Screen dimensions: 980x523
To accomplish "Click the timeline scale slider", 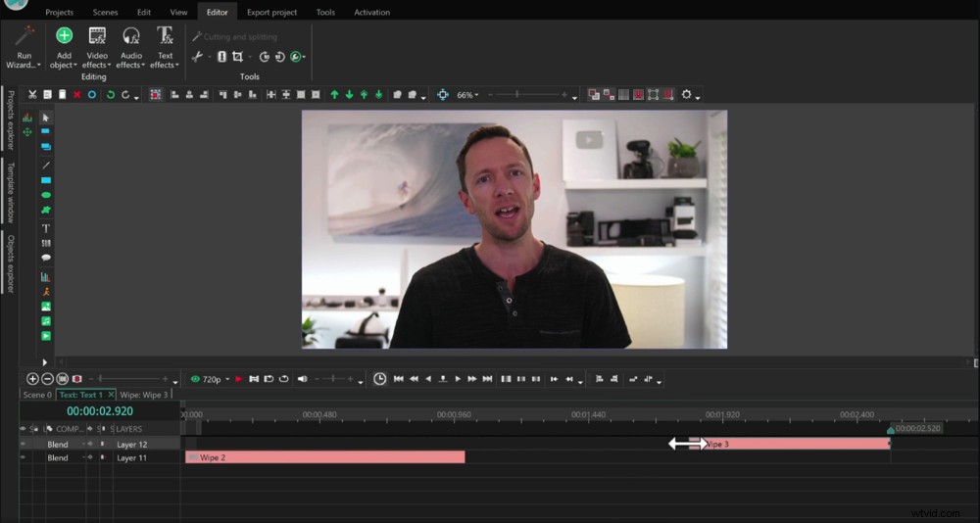I will point(129,379).
